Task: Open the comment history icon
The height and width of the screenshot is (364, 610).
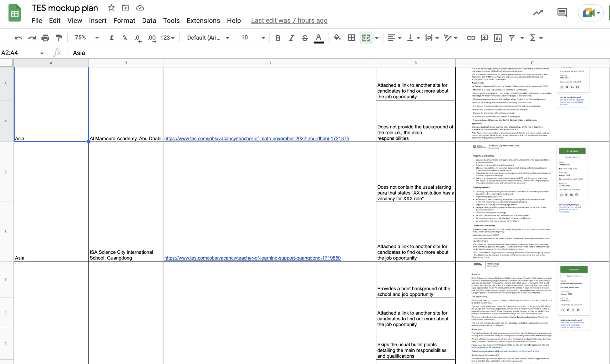Action: [x=562, y=13]
